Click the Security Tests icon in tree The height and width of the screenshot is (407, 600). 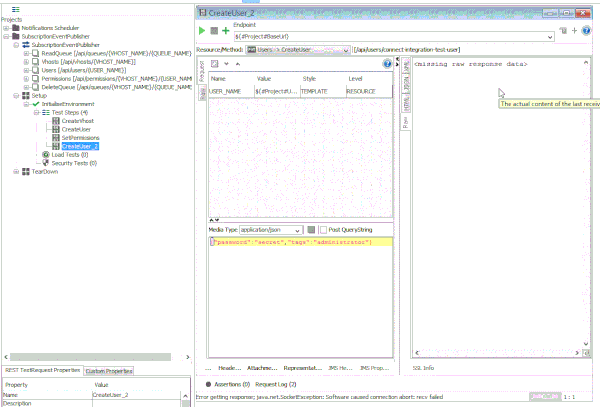pyautogui.click(x=45, y=163)
